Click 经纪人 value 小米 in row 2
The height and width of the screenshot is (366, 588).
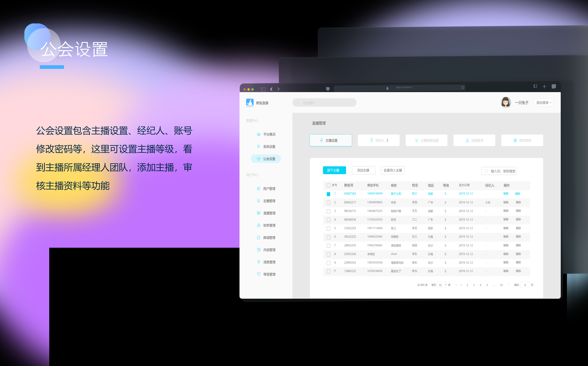click(488, 202)
